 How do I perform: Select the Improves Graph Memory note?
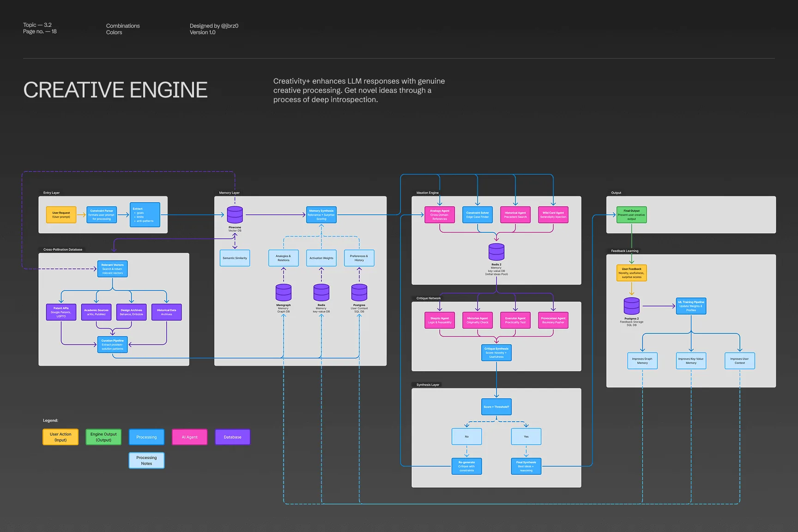click(642, 361)
